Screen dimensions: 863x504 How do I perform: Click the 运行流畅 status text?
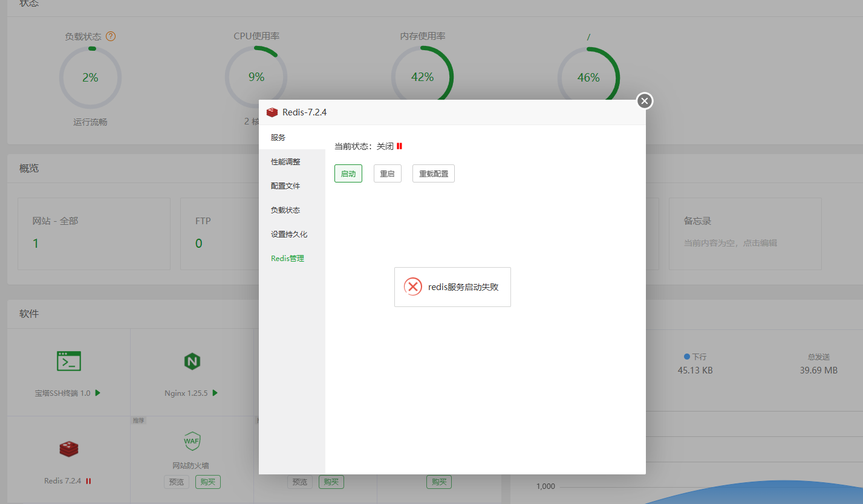click(x=90, y=122)
